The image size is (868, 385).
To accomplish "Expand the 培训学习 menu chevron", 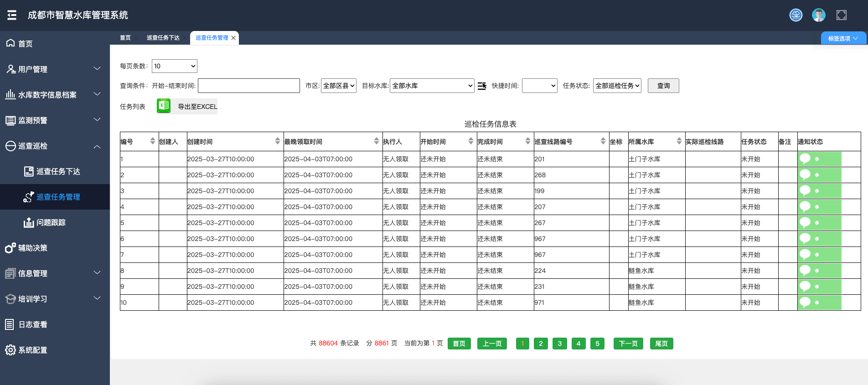I will 97,298.
